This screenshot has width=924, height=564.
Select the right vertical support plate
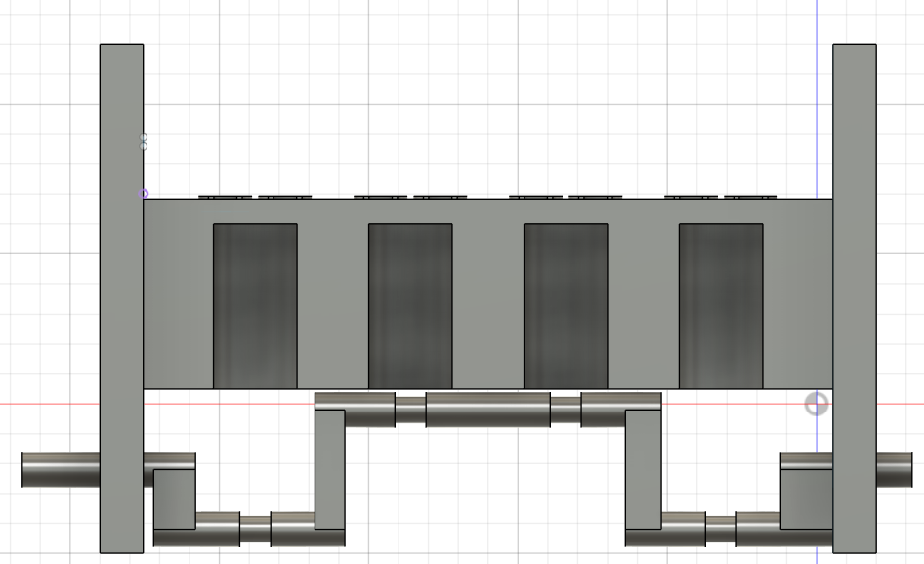click(855, 298)
